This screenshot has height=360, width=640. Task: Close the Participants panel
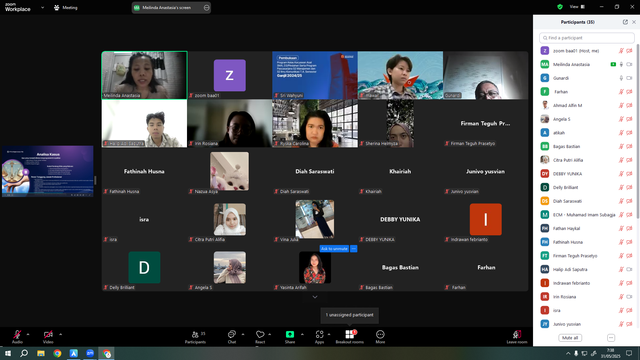click(634, 22)
